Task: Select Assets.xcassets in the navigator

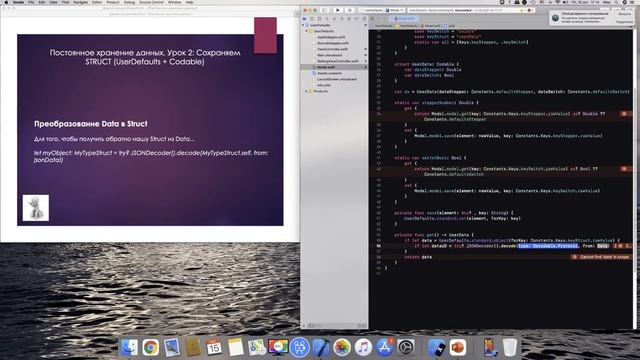Action: (x=329, y=73)
